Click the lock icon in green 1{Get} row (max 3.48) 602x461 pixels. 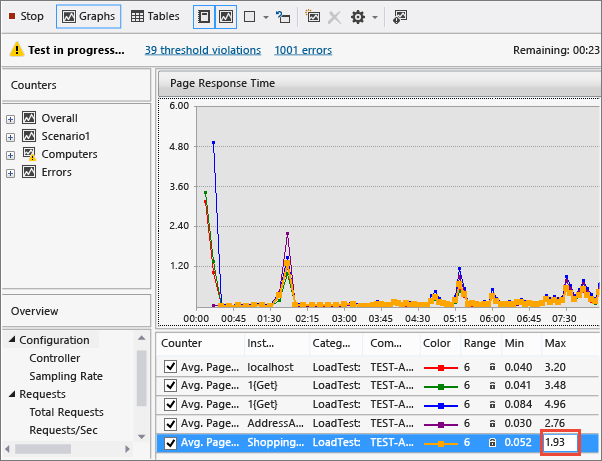point(492,385)
